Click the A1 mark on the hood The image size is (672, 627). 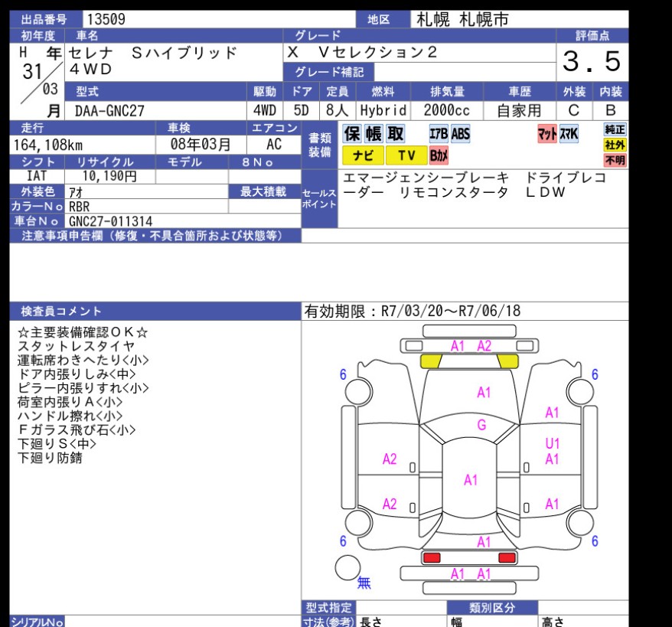click(x=484, y=392)
